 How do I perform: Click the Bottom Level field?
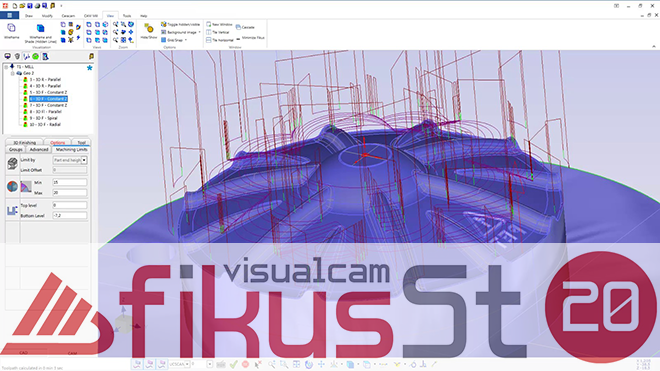[x=69, y=215]
